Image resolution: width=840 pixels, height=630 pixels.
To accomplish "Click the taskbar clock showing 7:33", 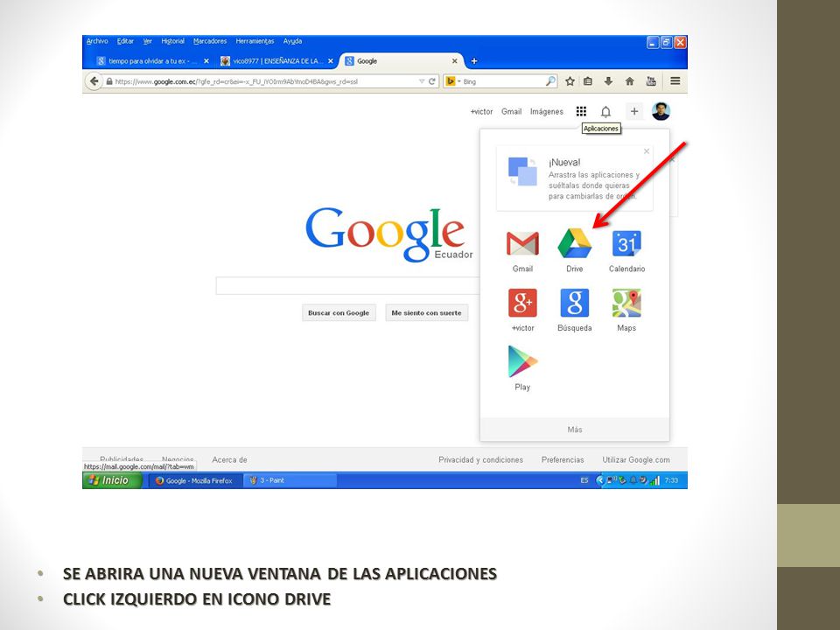I will click(x=671, y=480).
